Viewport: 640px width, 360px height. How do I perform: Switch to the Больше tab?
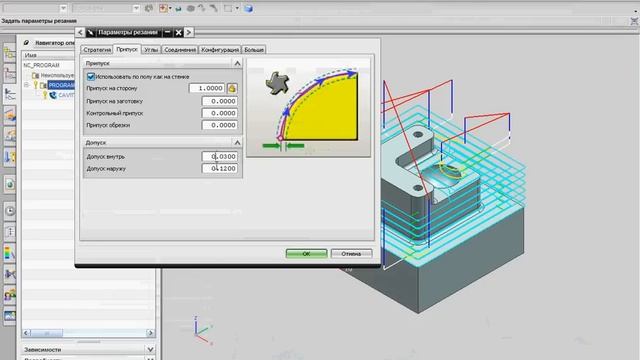pyautogui.click(x=254, y=50)
